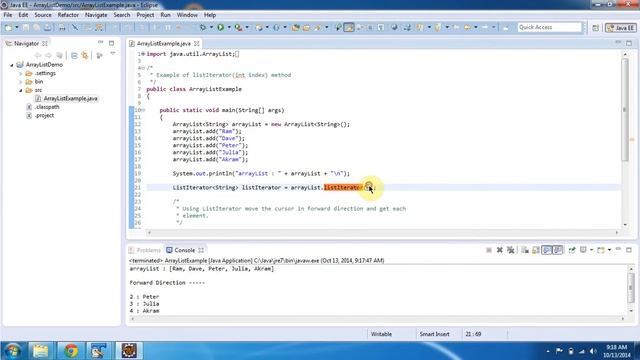Select the ArrayListExample.java editor tab
640x360 pixels.
point(164,43)
